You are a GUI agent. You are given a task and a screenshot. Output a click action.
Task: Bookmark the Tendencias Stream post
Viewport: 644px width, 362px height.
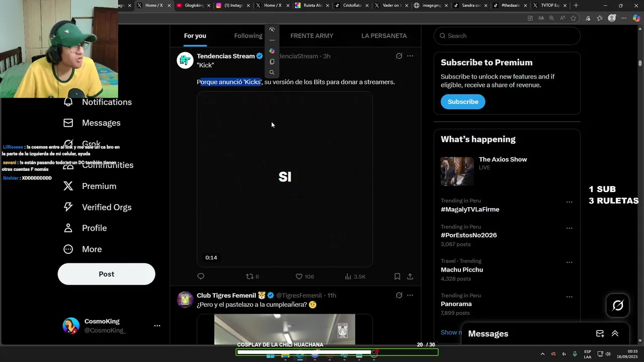tap(397, 277)
